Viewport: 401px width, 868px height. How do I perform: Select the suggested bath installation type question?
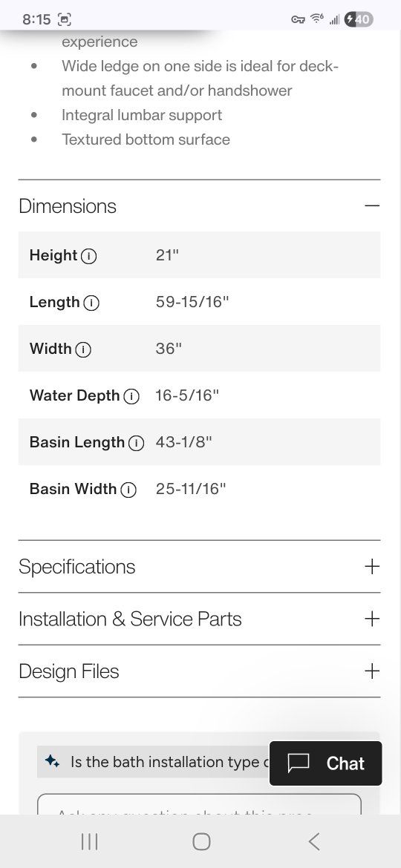click(x=154, y=762)
